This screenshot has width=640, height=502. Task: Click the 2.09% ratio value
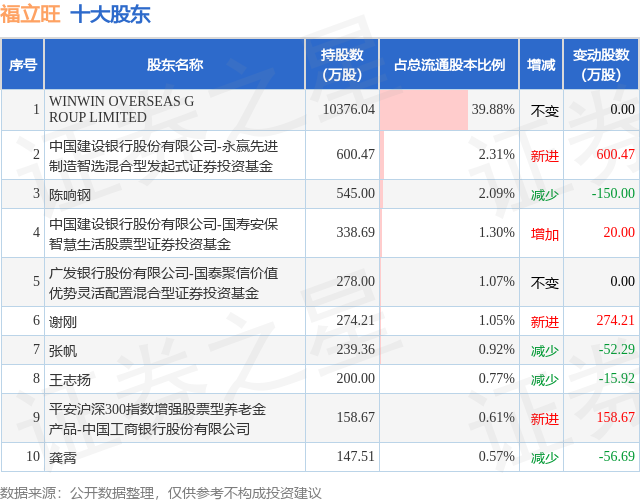pyautogui.click(x=496, y=193)
